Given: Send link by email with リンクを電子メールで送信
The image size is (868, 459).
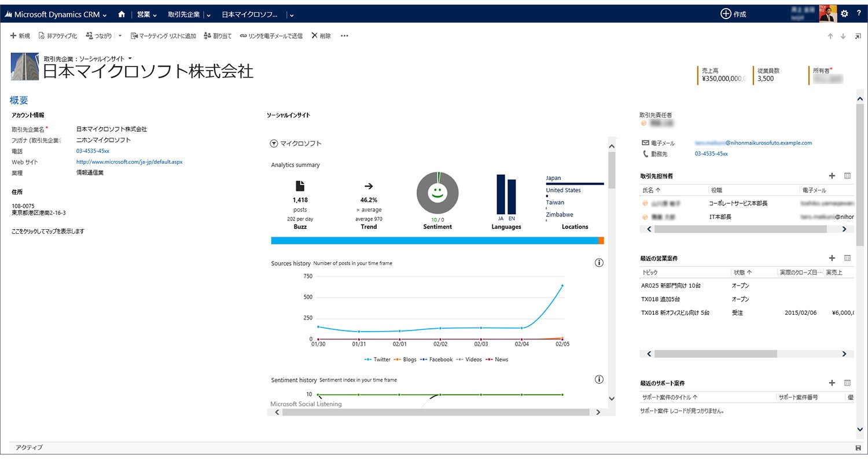Looking at the screenshot, I should point(271,36).
